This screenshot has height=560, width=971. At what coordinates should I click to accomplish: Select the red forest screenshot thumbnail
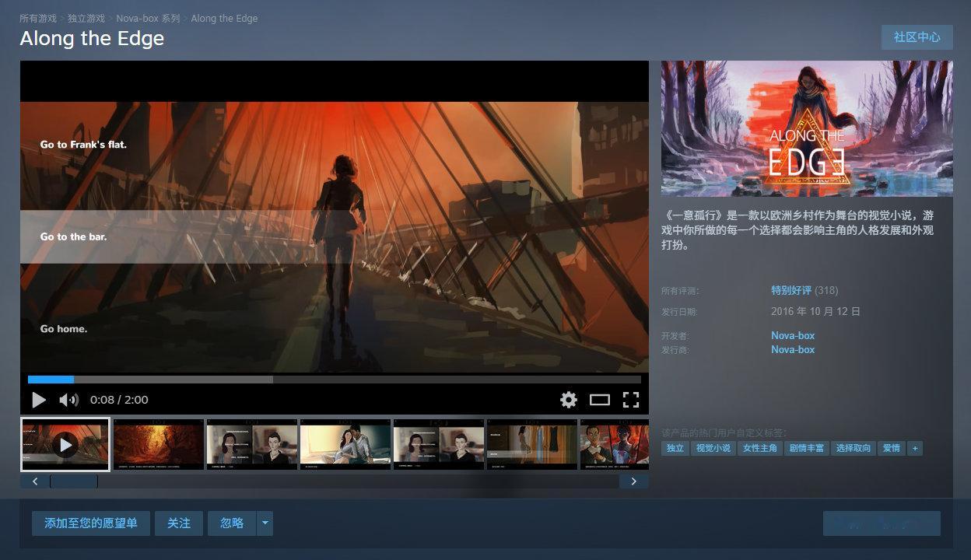[159, 445]
